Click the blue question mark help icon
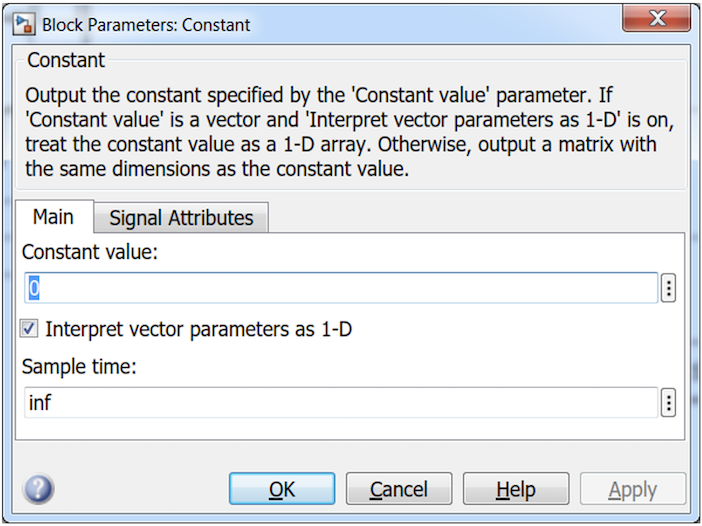This screenshot has width=702, height=526. pyautogui.click(x=37, y=489)
